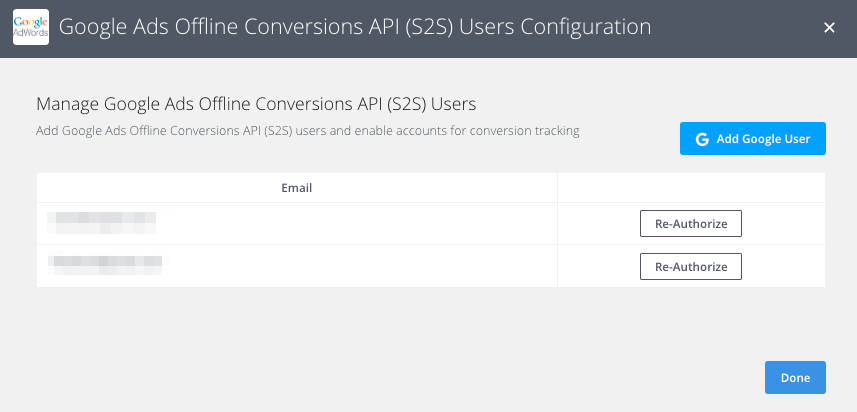Image resolution: width=857 pixels, height=412 pixels.
Task: Click blank space in the second email row
Action: (x=355, y=266)
